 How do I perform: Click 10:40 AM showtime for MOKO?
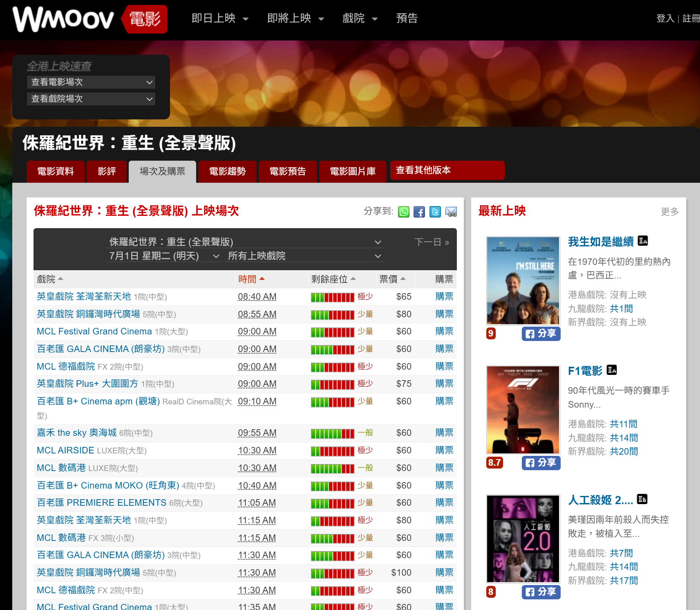257,485
